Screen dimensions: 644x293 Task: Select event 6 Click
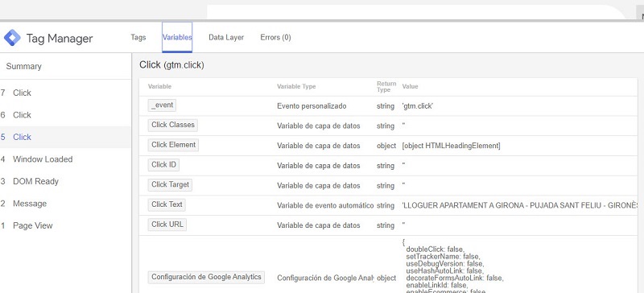tap(66, 115)
